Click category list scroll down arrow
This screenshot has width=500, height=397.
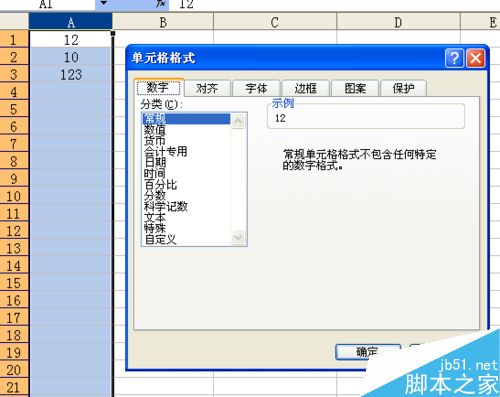238,238
